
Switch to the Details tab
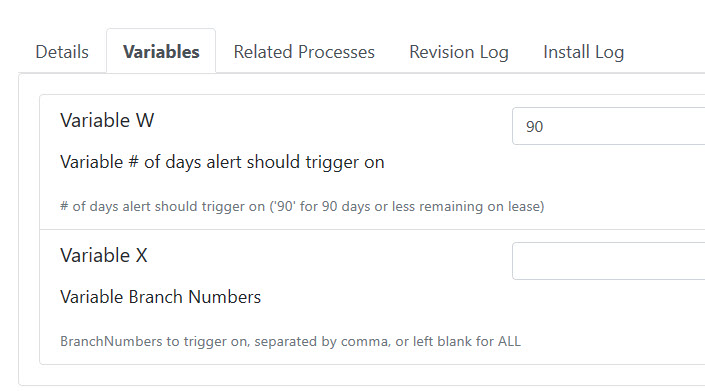click(62, 52)
